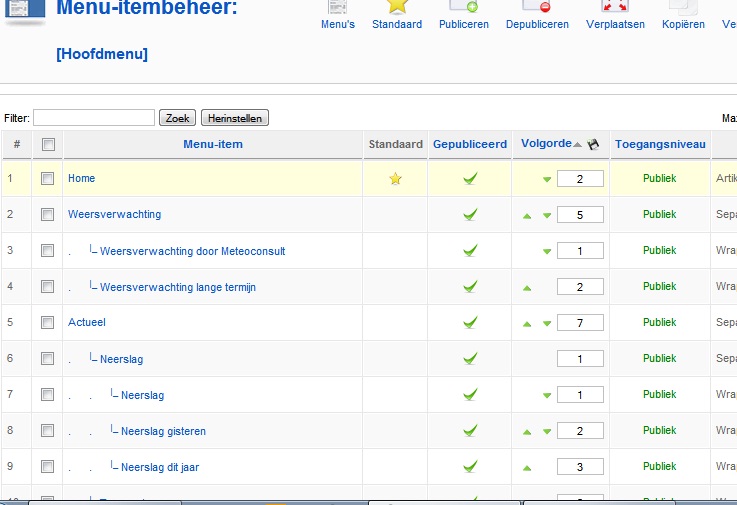This screenshot has height=505, width=737.
Task: Move Weersverwachting down with green arrow
Action: (x=547, y=215)
